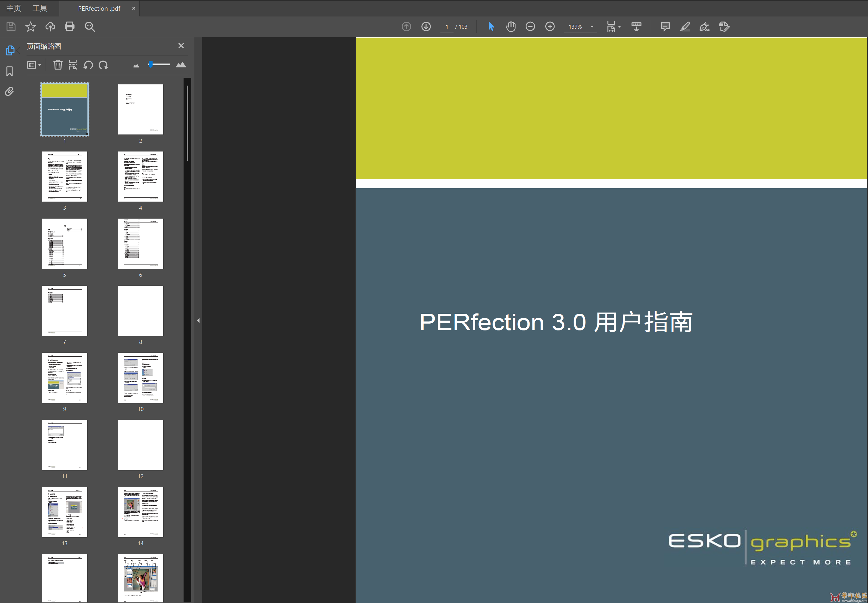This screenshot has height=603, width=868.
Task: Rotate page clockwise
Action: click(x=103, y=65)
